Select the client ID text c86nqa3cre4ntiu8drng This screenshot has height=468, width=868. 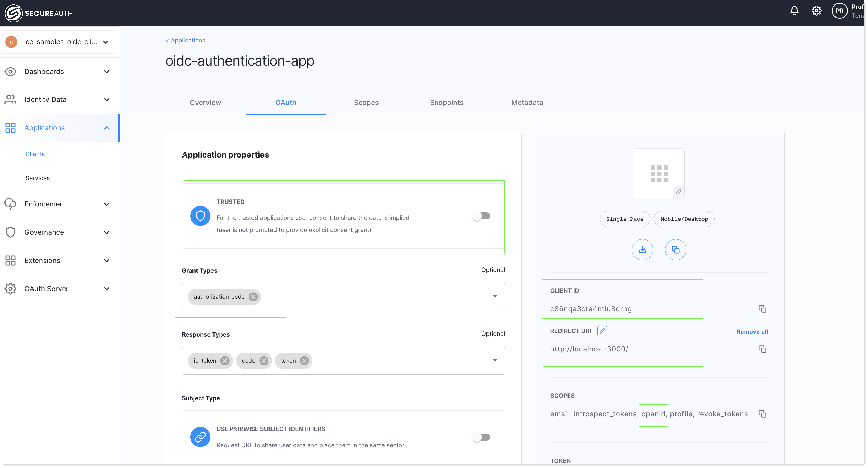coord(591,309)
